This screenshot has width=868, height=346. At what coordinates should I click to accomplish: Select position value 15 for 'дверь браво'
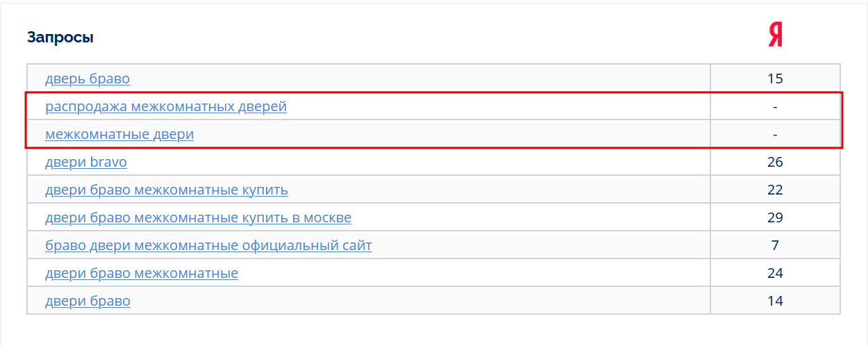pyautogui.click(x=775, y=79)
